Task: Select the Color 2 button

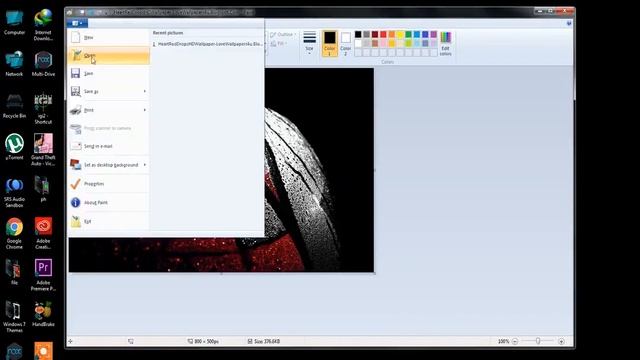Action: point(346,43)
